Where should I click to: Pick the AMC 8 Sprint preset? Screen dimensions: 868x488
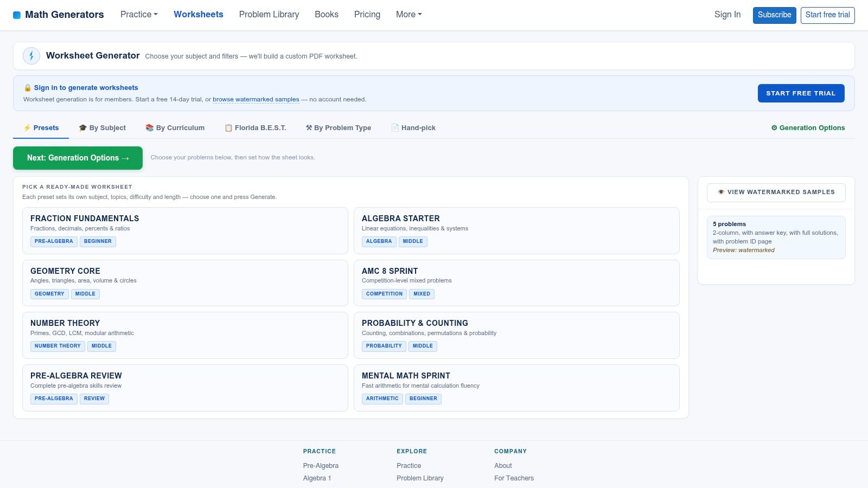click(516, 283)
